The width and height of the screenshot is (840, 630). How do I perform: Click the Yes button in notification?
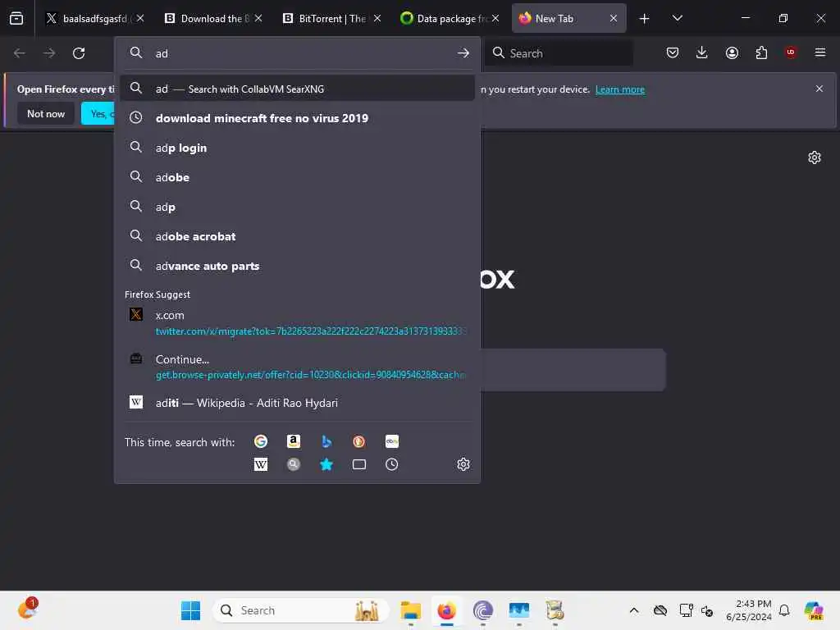coord(98,113)
